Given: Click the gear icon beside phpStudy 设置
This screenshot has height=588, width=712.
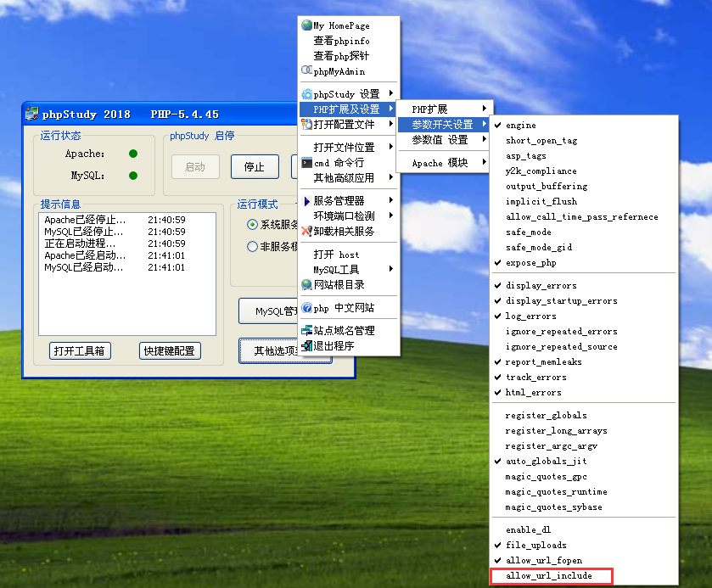Looking at the screenshot, I should 306,94.
